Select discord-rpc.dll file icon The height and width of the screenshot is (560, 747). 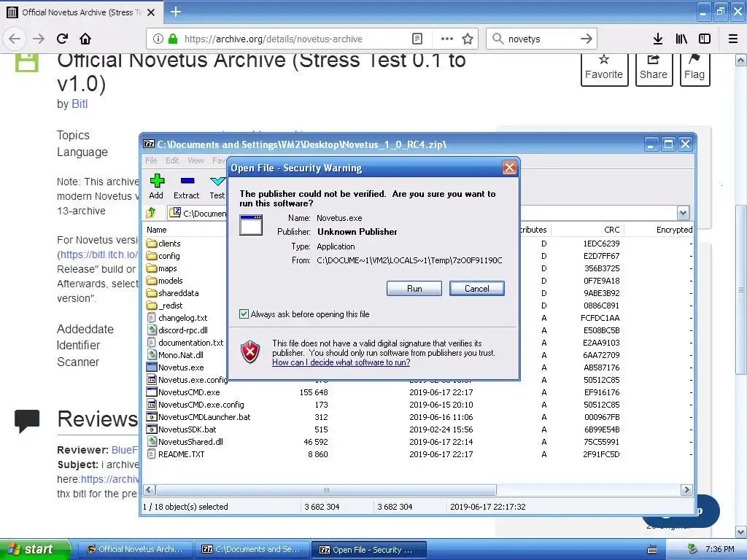[x=152, y=330]
